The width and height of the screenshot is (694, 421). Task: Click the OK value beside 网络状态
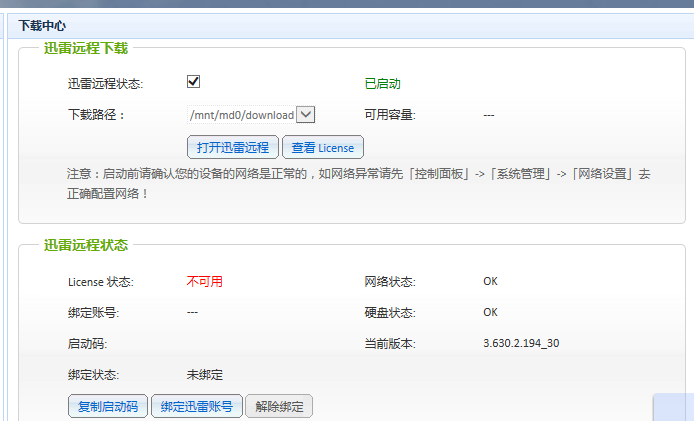[x=490, y=281]
